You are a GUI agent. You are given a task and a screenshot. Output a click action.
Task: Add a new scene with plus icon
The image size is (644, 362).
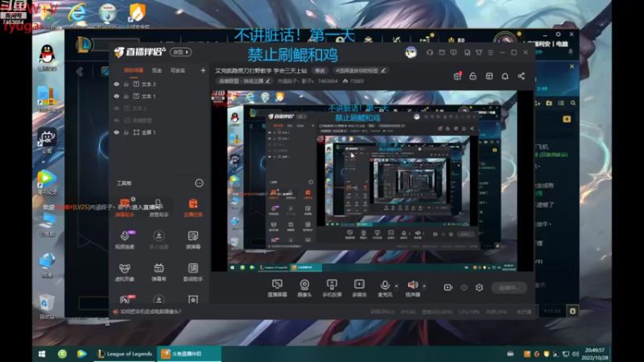pos(203,71)
